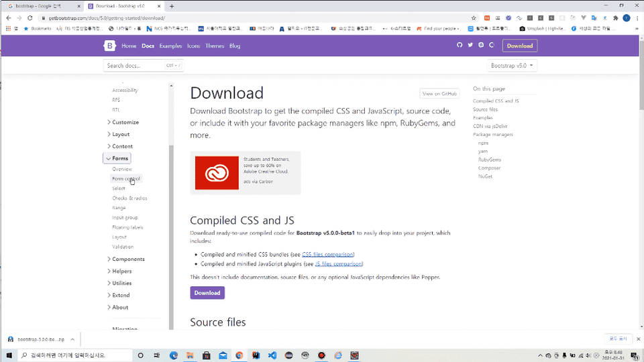Open the notification center icon
Viewport: 644px width, 362px height.
(635, 355)
